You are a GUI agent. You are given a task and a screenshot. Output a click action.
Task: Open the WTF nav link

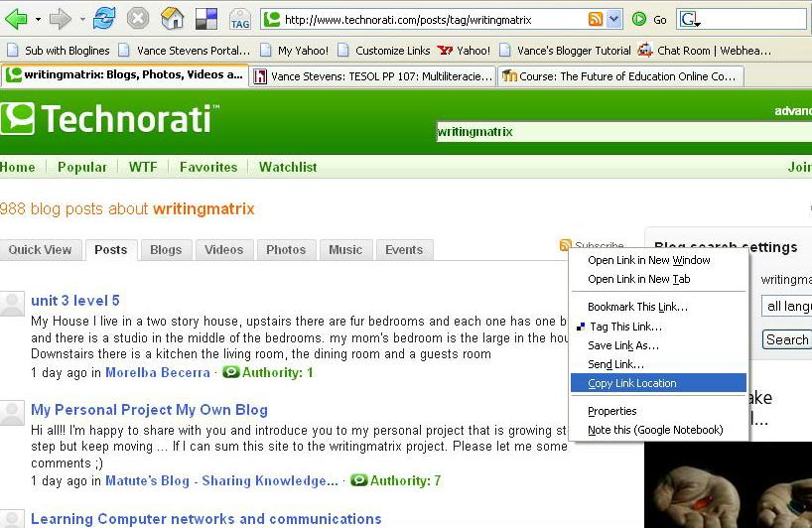tap(143, 167)
